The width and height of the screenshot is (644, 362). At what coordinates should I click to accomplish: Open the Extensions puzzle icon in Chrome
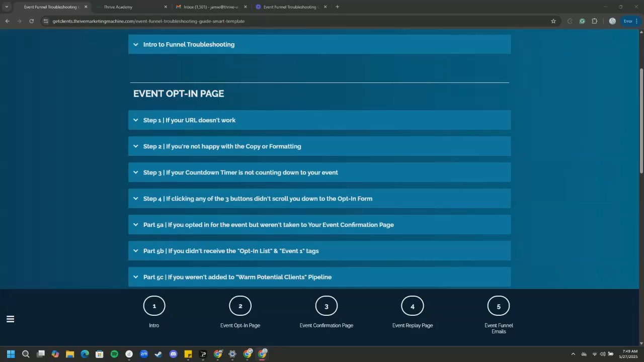point(594,21)
